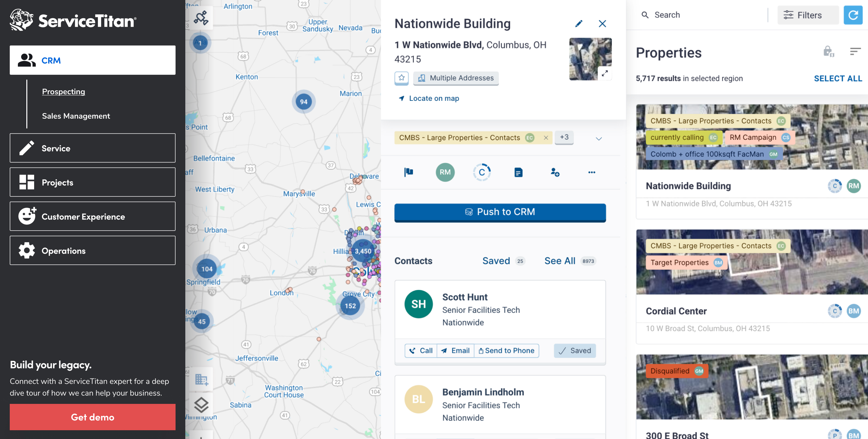Click the flag icon in the property toolbar
868x439 pixels.
click(x=408, y=172)
